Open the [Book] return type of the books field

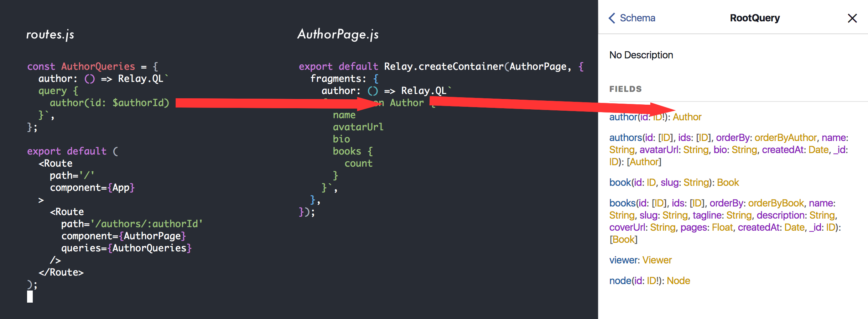point(623,240)
